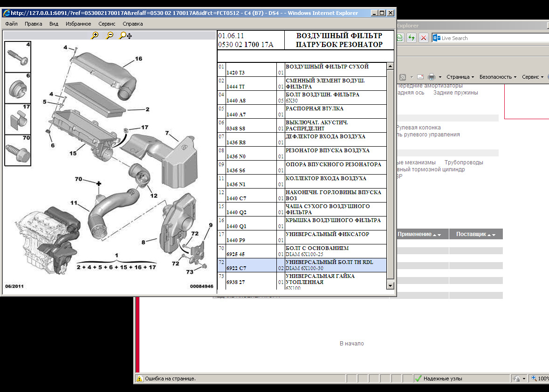Activate the zoom and pan magnifier tool
The height and width of the screenshot is (392, 549).
tap(125, 35)
